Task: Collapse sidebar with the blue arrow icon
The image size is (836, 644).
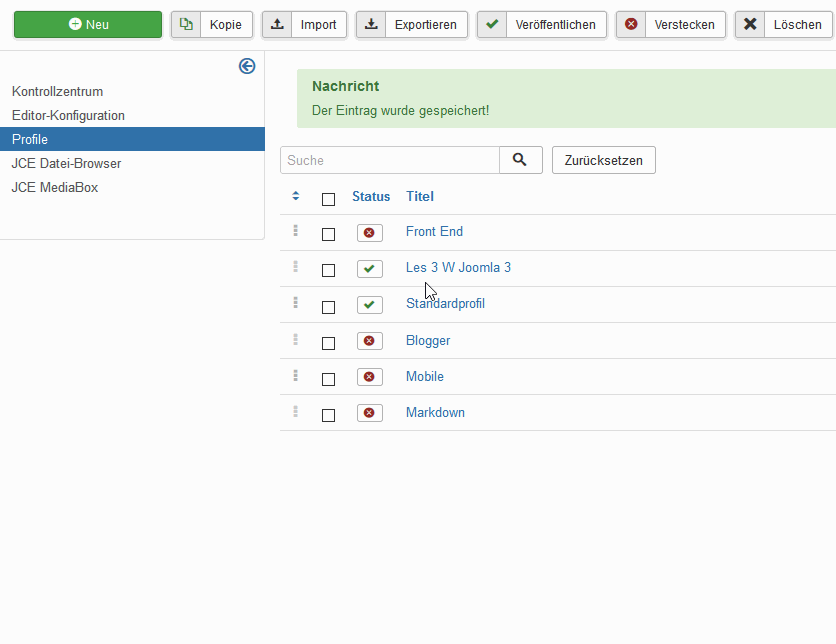Action: [247, 66]
